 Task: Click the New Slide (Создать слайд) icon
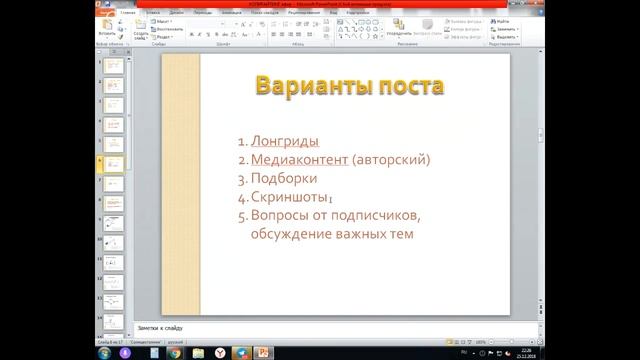(x=141, y=24)
